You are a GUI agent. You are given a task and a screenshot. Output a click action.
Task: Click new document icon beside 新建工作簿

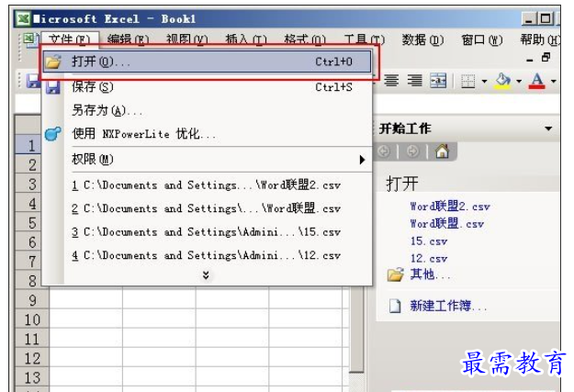pyautogui.click(x=395, y=306)
